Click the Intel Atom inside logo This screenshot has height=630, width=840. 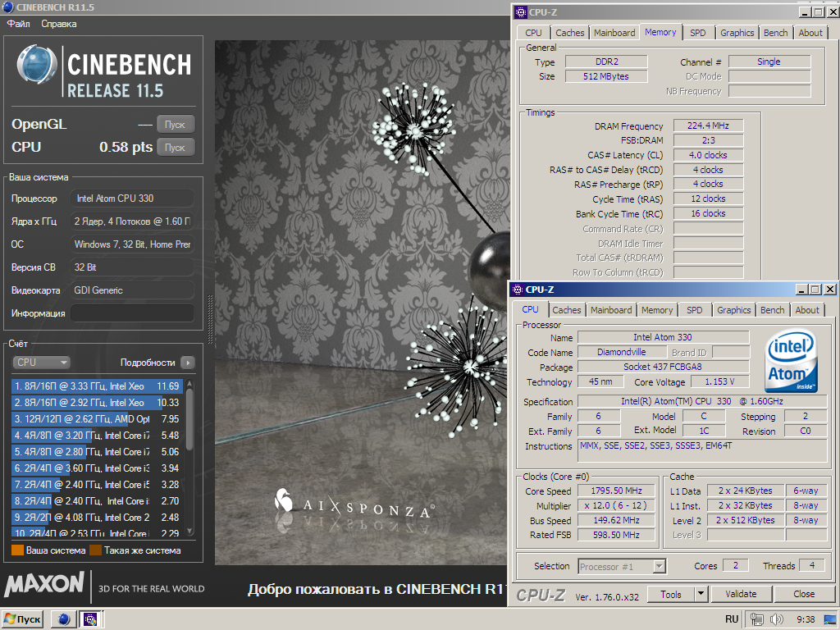pos(792,360)
